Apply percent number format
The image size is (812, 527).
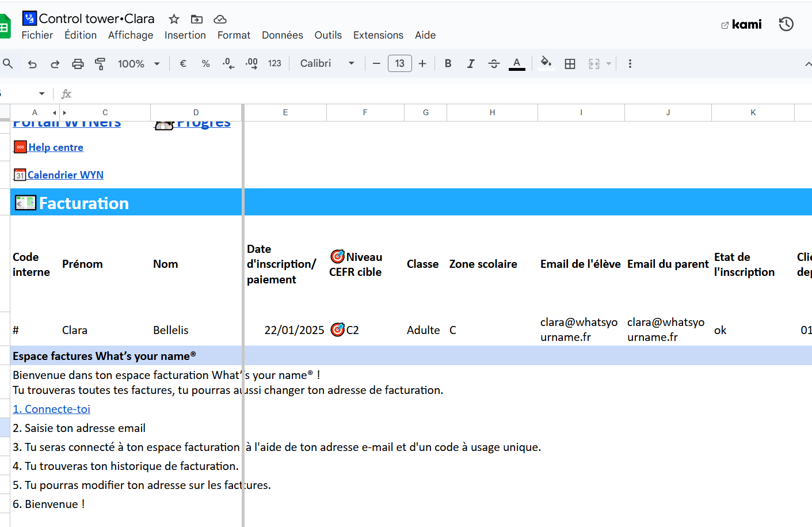[x=205, y=64]
